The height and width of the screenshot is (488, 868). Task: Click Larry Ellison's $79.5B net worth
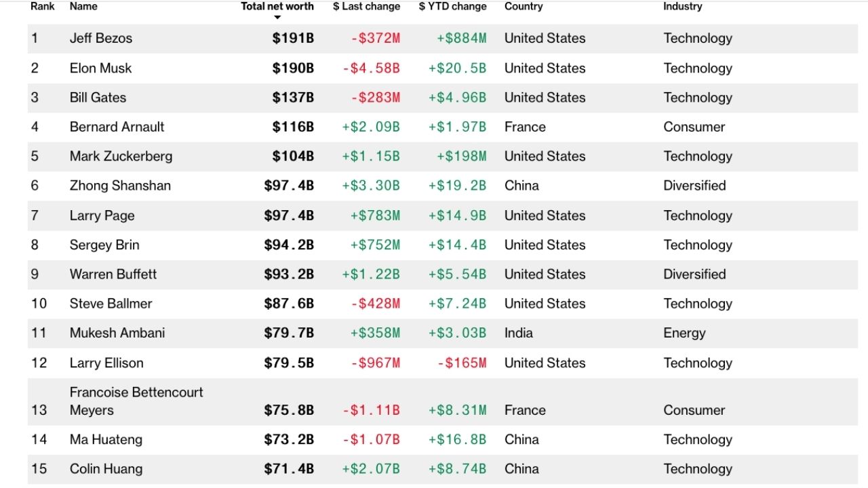coord(289,363)
